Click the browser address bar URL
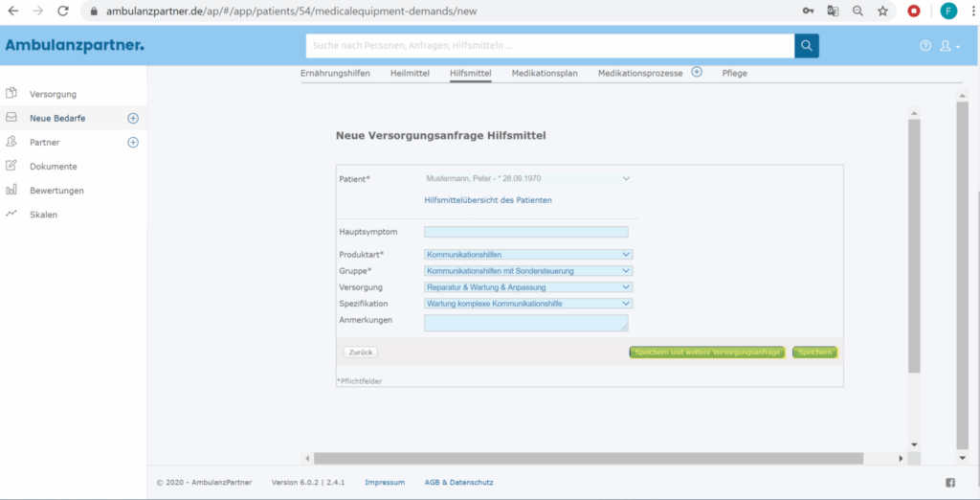This screenshot has width=980, height=500. [x=293, y=11]
